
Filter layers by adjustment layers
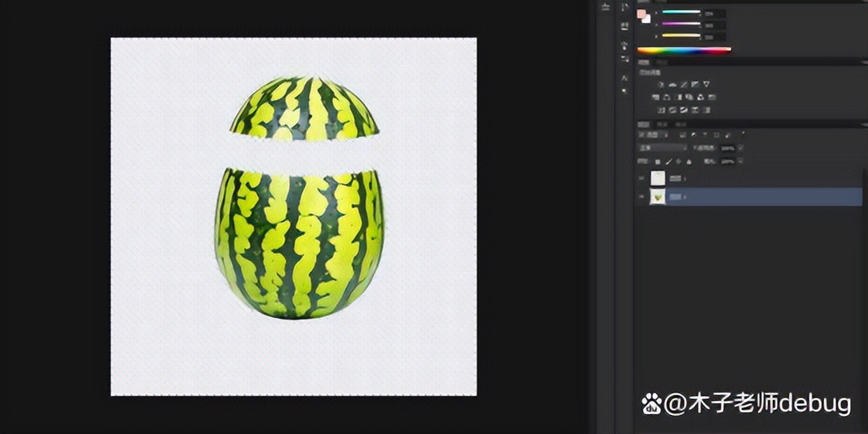point(693,134)
